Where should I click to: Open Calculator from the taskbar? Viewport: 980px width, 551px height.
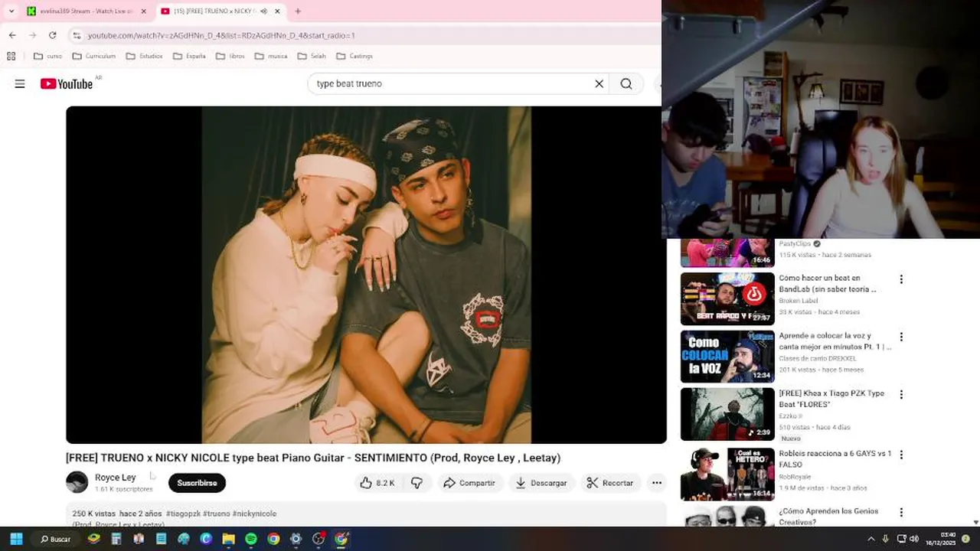pos(116,539)
